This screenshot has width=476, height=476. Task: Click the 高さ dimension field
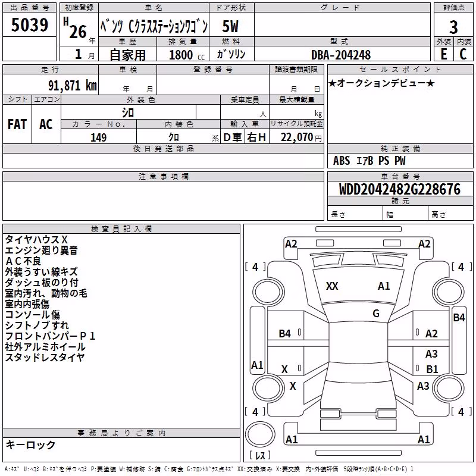[x=450, y=214]
